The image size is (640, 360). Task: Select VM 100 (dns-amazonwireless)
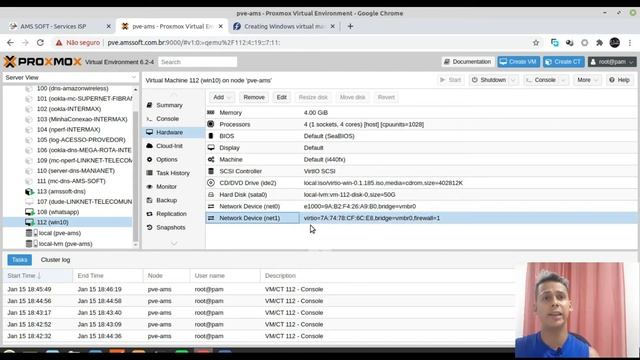tap(72, 89)
